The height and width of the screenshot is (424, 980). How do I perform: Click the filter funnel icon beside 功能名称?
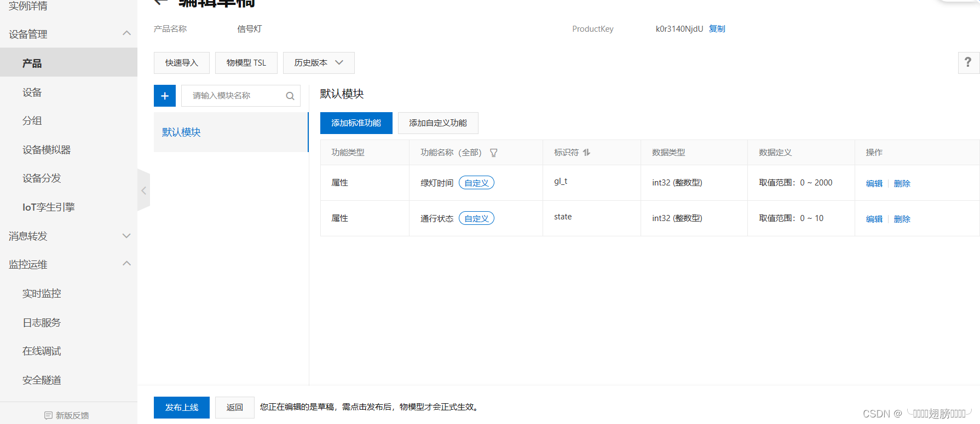(494, 153)
